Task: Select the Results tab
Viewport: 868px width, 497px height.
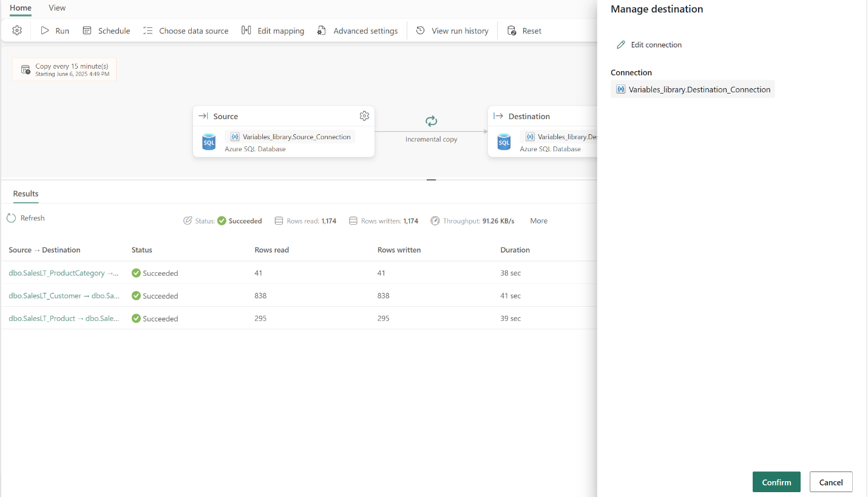Action: [x=25, y=194]
